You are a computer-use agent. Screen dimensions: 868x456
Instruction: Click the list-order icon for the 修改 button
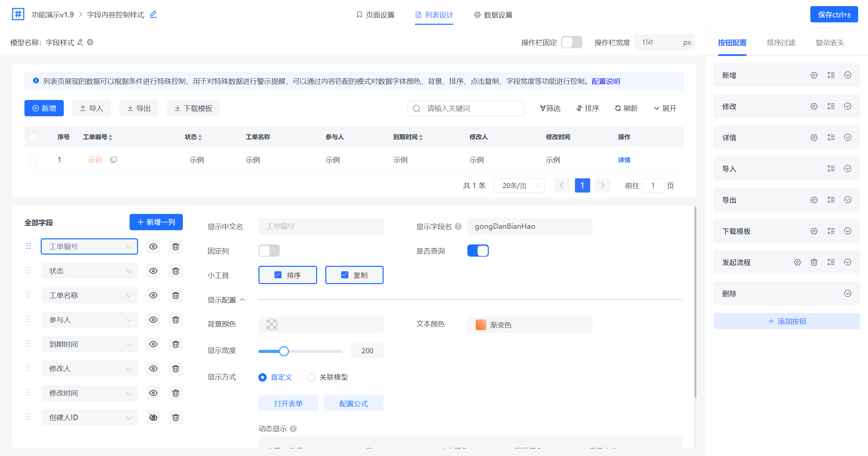click(831, 106)
